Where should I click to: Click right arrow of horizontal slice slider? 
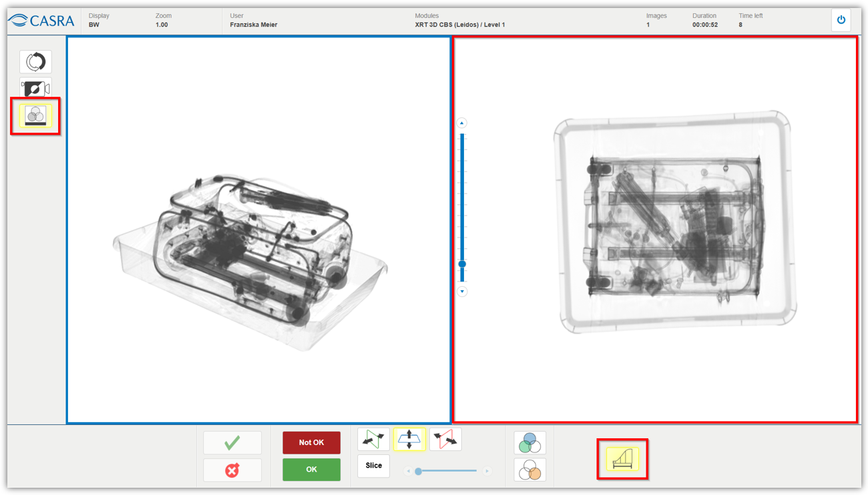(487, 471)
